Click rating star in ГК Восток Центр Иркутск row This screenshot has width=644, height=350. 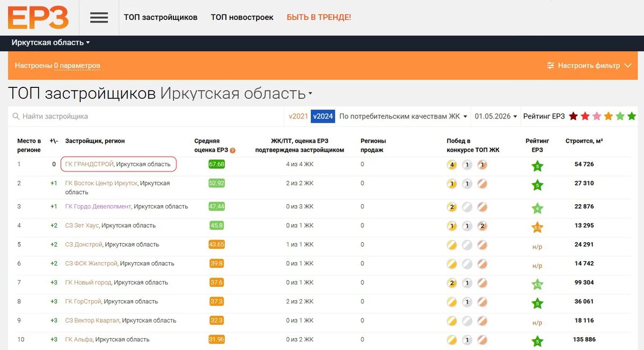[x=537, y=185]
